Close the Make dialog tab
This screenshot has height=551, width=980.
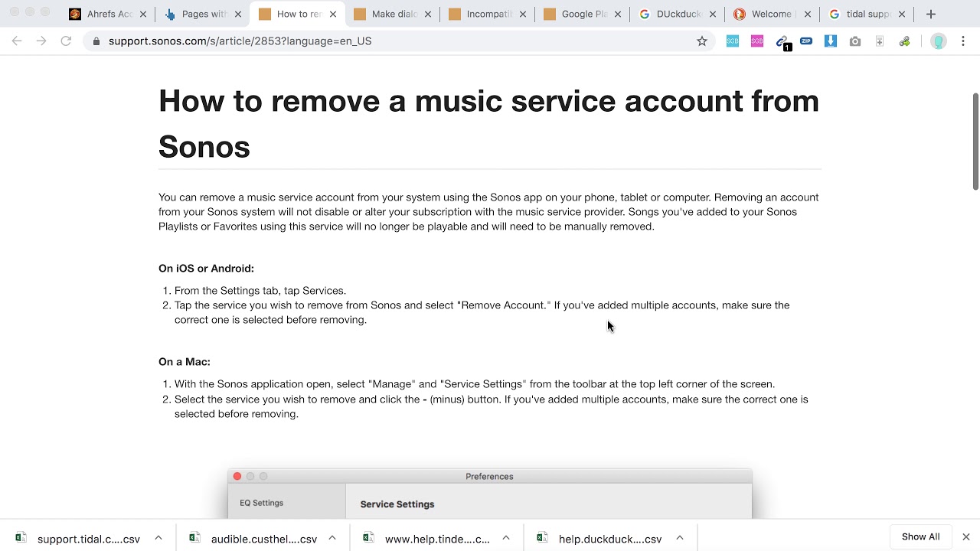(x=428, y=14)
